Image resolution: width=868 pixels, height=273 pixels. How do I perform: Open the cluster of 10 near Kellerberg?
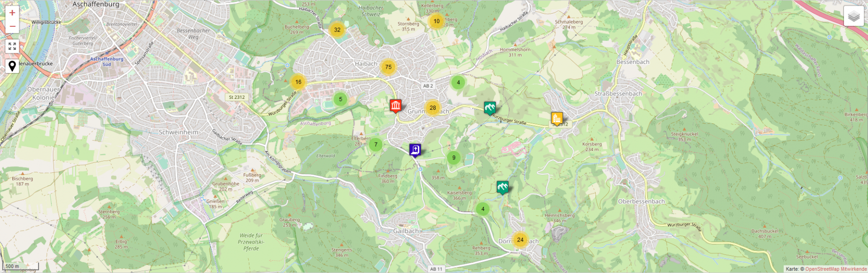coord(436,21)
